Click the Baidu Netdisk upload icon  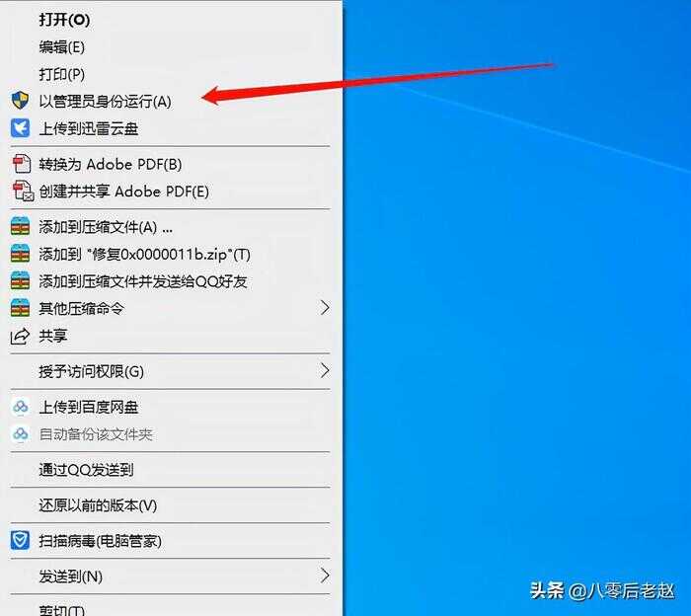21,407
